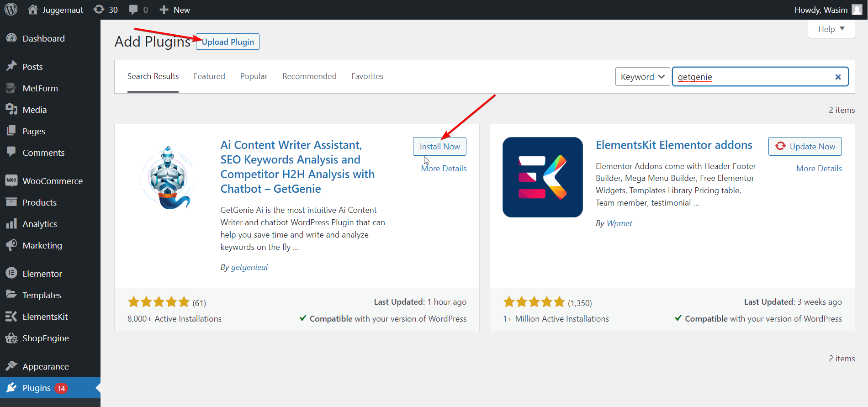This screenshot has height=407, width=868.
Task: Click the Dashboard gauge icon
Action: pos(11,38)
